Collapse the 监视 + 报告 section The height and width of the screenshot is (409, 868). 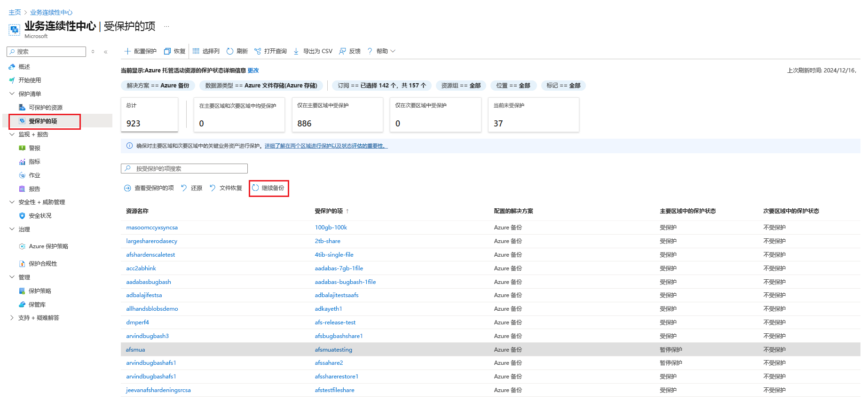pos(12,134)
